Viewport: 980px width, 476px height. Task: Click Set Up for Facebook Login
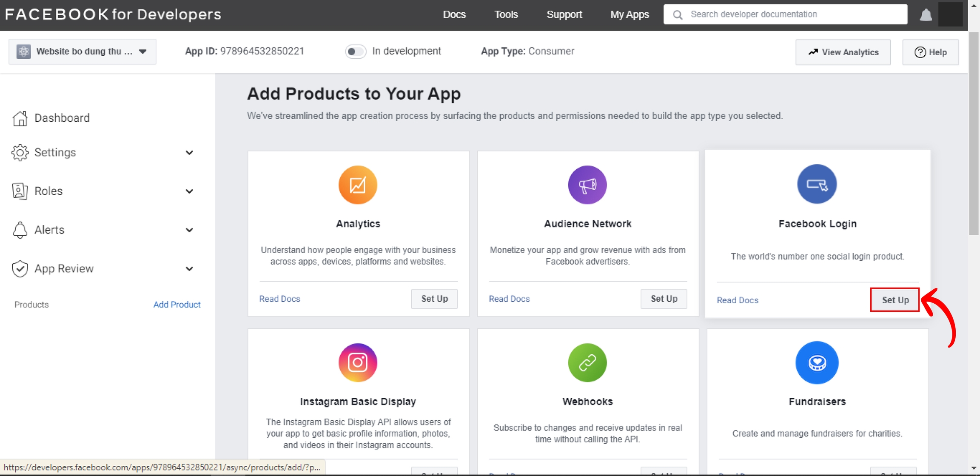pyautogui.click(x=895, y=300)
